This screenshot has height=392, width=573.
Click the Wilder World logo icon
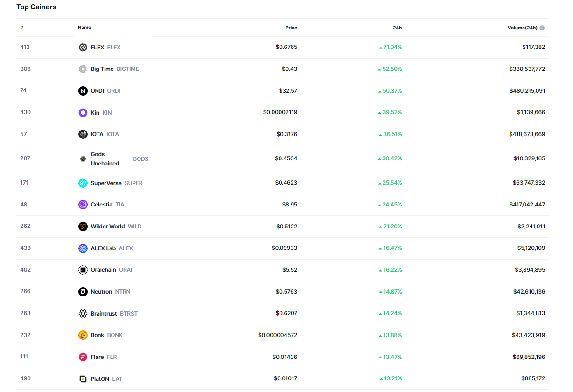[x=83, y=227]
